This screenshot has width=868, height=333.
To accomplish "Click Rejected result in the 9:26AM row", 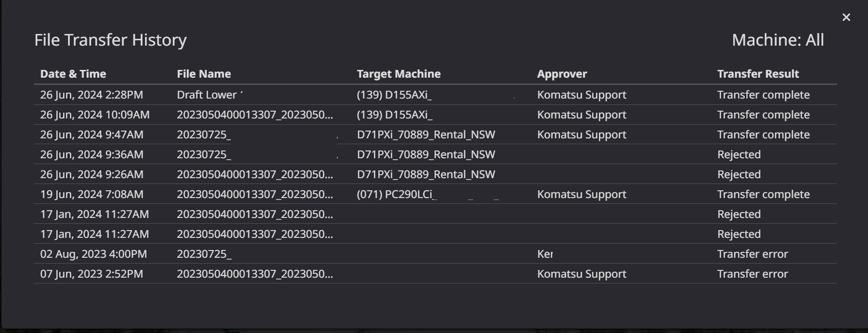I will pyautogui.click(x=739, y=174).
